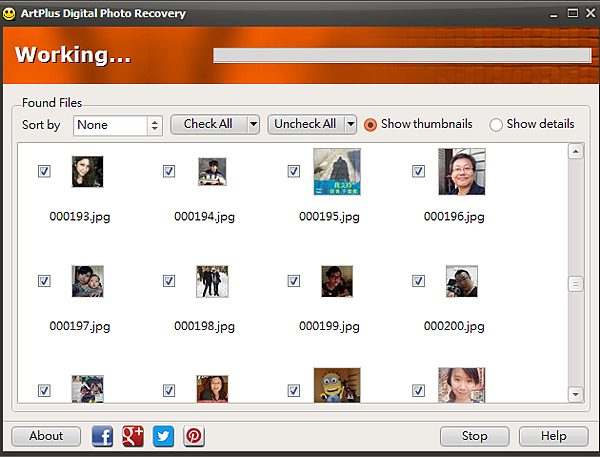Image resolution: width=600 pixels, height=457 pixels.
Task: Uncheck the checkbox for 000194.jpg
Action: pos(169,171)
